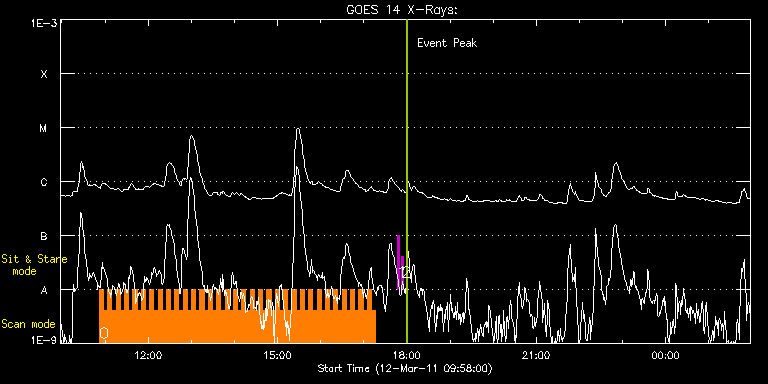Click the small '2' box near 18:00
The image size is (768, 384).
click(406, 272)
